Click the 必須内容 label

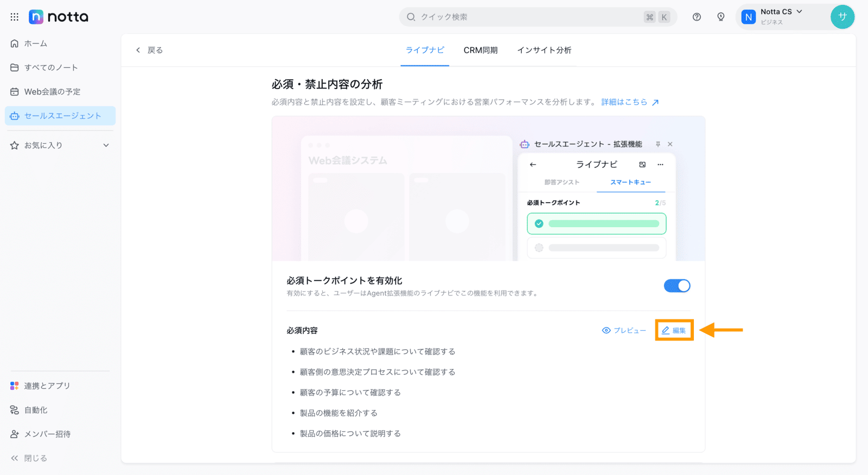coord(302,330)
